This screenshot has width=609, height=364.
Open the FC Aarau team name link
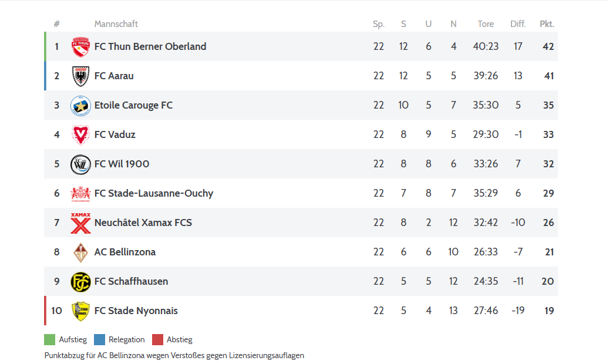coord(114,76)
